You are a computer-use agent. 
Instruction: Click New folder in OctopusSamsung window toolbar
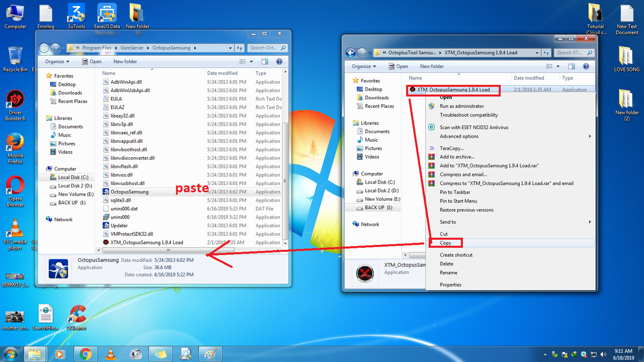125,61
